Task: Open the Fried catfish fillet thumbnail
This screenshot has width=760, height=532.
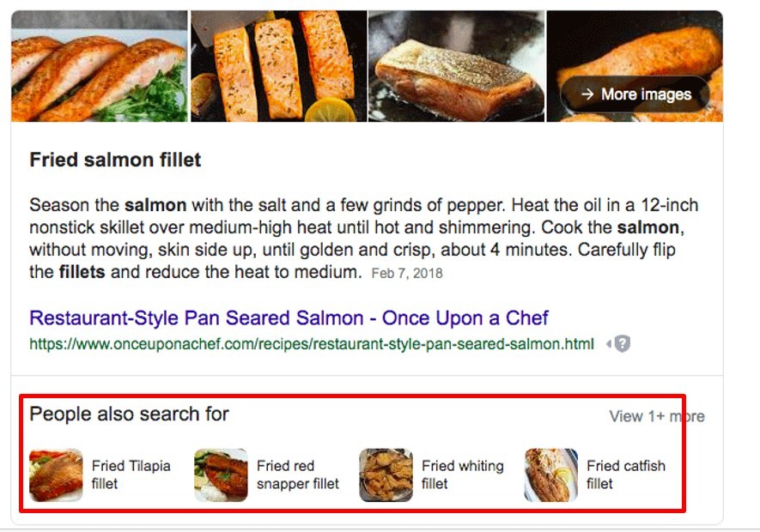Action: 550,475
